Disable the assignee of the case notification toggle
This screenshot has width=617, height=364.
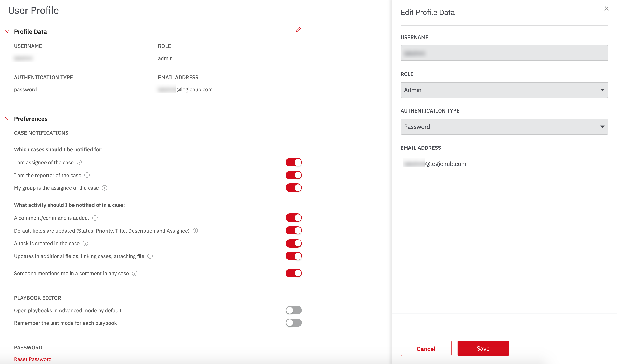tap(293, 162)
